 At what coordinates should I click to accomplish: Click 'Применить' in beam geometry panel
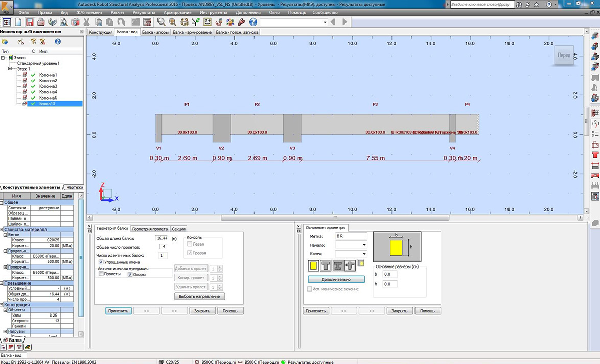pyautogui.click(x=118, y=311)
